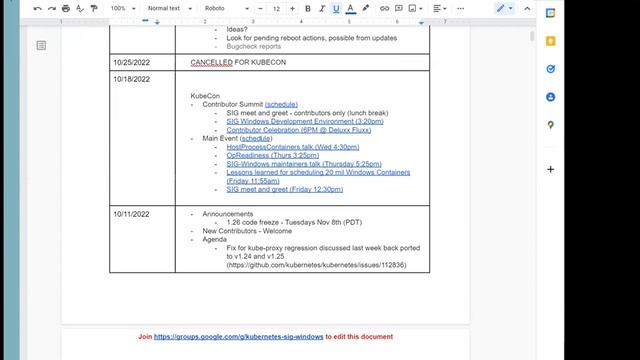Activate the paint format tool
This screenshot has height=360, width=640.
(94, 9)
